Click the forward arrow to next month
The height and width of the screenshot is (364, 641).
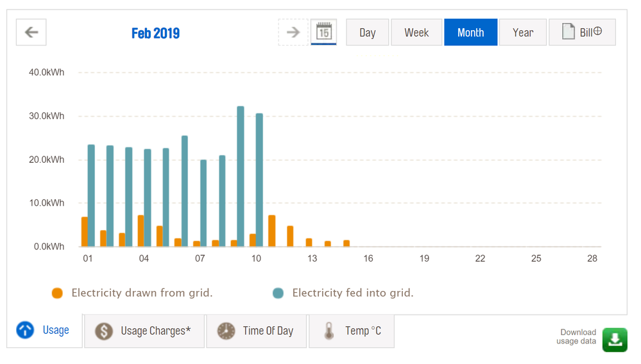[x=293, y=33]
